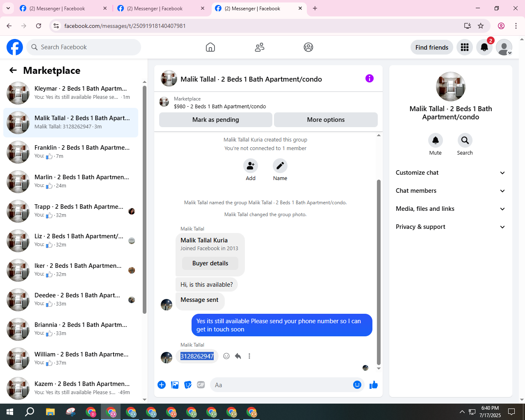The height and width of the screenshot is (420, 525).
Task: Open more options for 3128262947 message
Action: pyautogui.click(x=249, y=356)
